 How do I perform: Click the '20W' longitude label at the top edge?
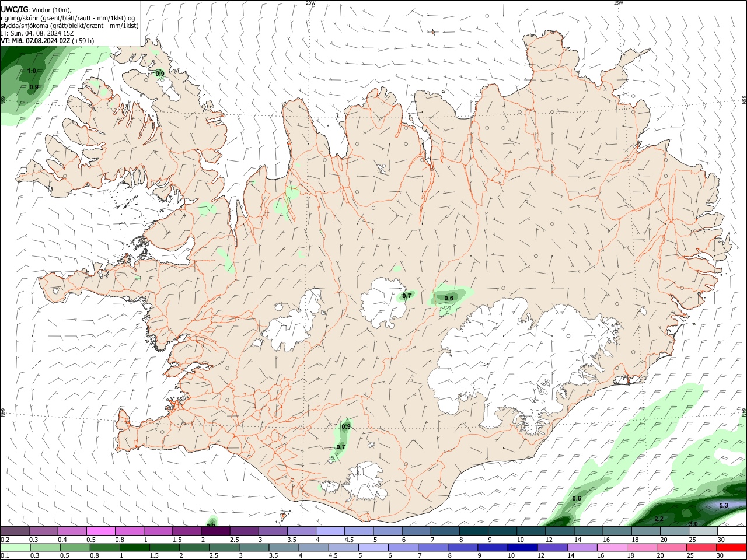[x=310, y=3]
